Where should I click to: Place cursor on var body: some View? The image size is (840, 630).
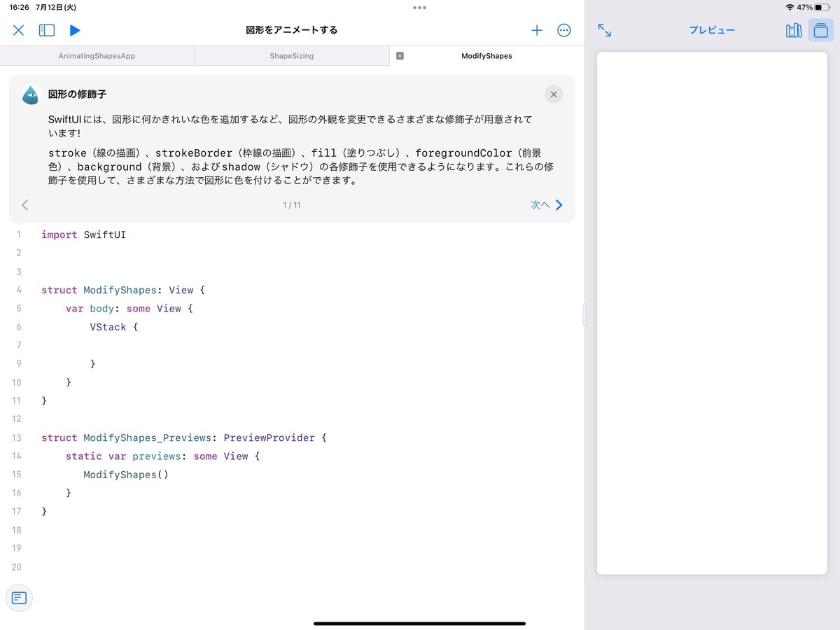[x=129, y=308]
